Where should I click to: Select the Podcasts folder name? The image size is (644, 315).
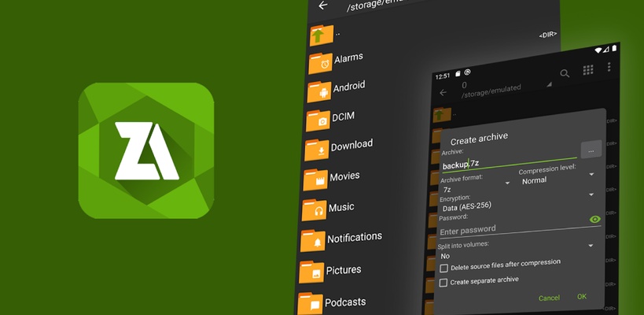pyautogui.click(x=345, y=302)
